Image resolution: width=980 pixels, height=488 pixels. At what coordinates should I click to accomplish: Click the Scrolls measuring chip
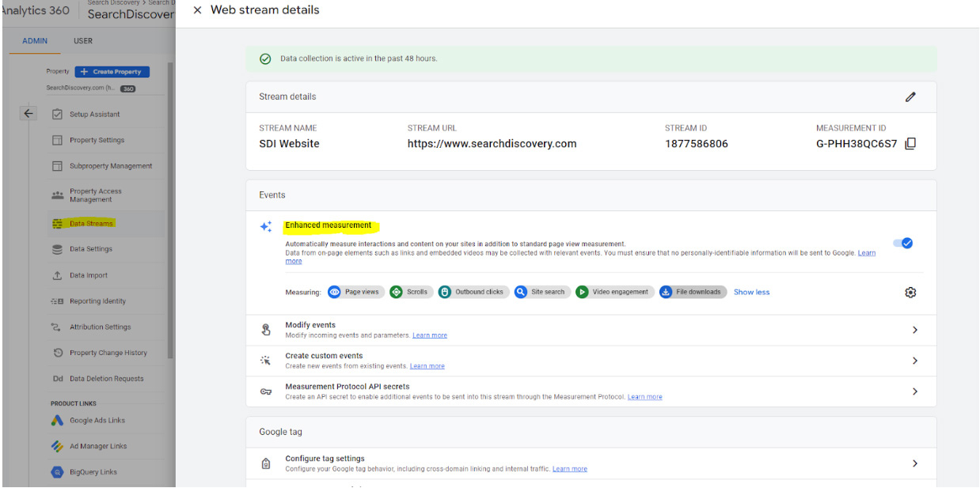tap(410, 292)
